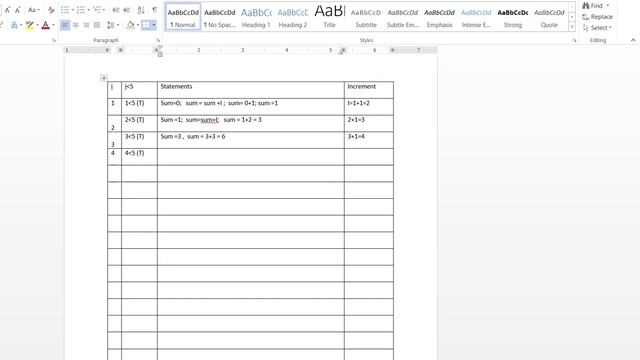This screenshot has height=360, width=640.
Task: Open the Paragraph dialog launcher
Action: pos(158,40)
